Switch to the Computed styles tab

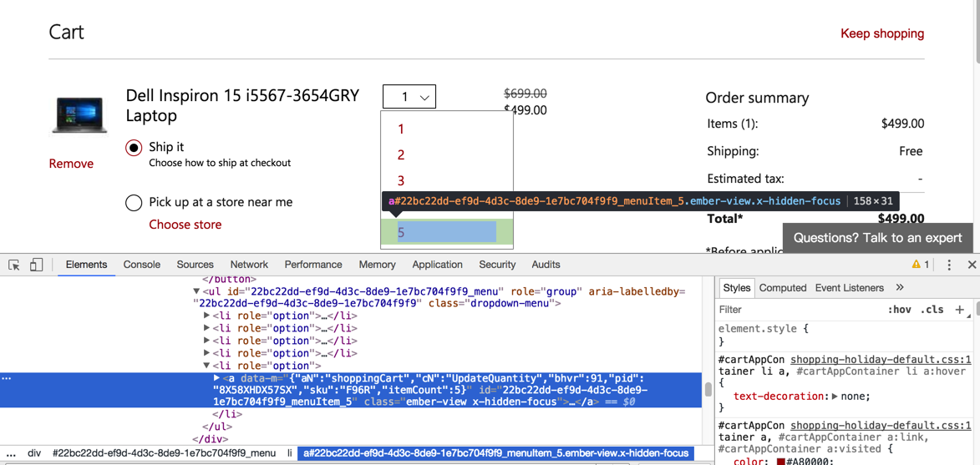tap(783, 288)
